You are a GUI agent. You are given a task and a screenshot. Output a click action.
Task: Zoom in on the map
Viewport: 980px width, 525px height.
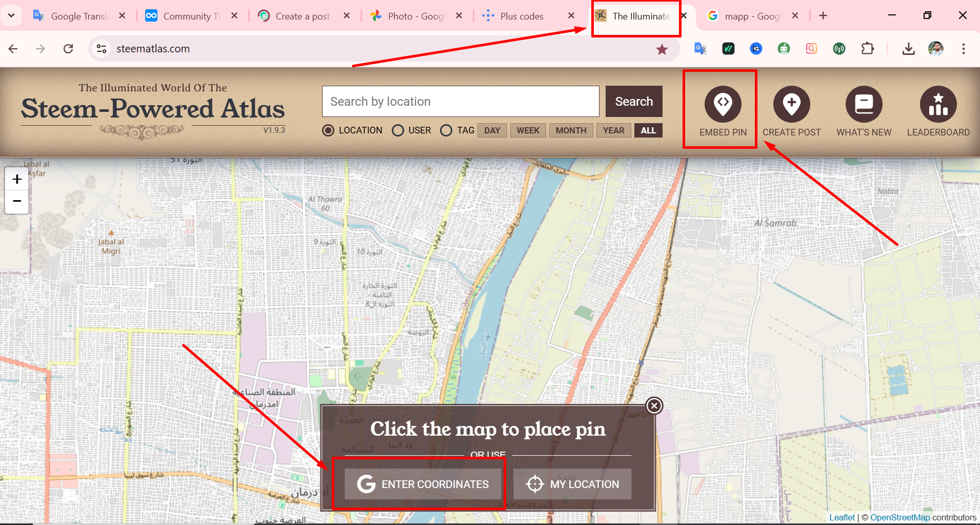point(17,179)
